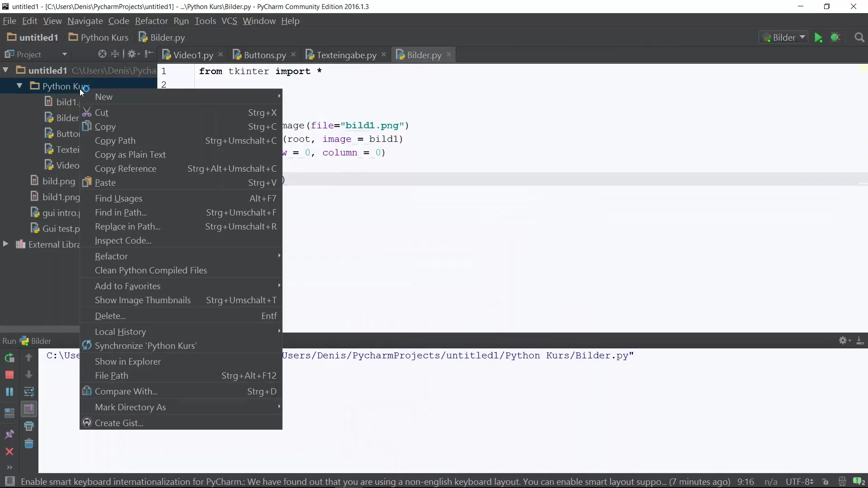Clear all console output with trash icon
868x488 pixels.
click(x=29, y=444)
